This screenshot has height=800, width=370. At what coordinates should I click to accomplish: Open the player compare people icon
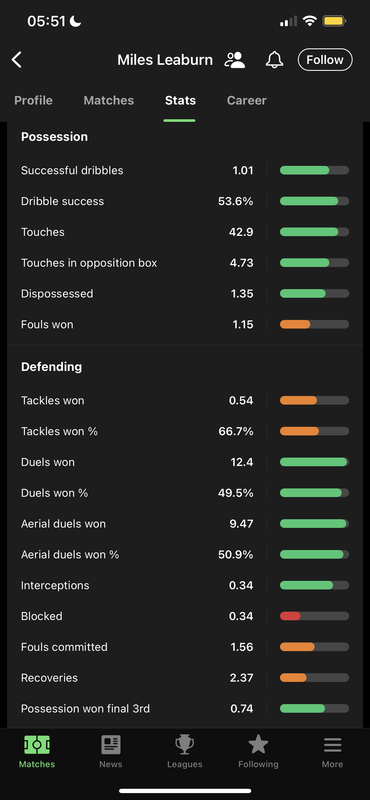coord(235,60)
